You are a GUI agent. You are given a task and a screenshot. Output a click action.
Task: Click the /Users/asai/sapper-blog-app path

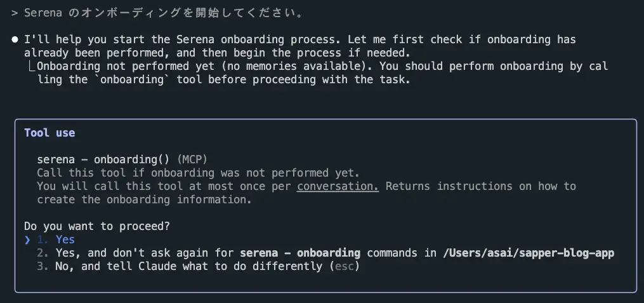529,253
